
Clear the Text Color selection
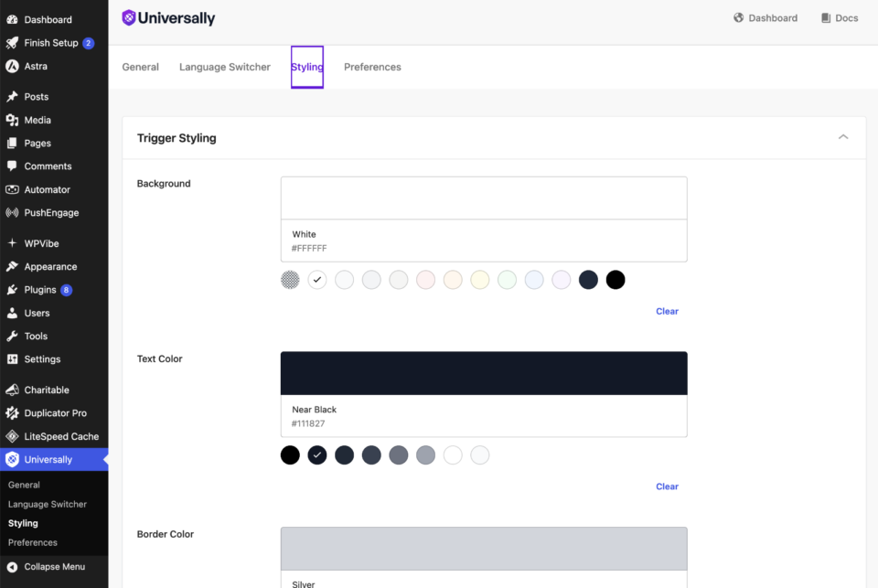pos(667,486)
